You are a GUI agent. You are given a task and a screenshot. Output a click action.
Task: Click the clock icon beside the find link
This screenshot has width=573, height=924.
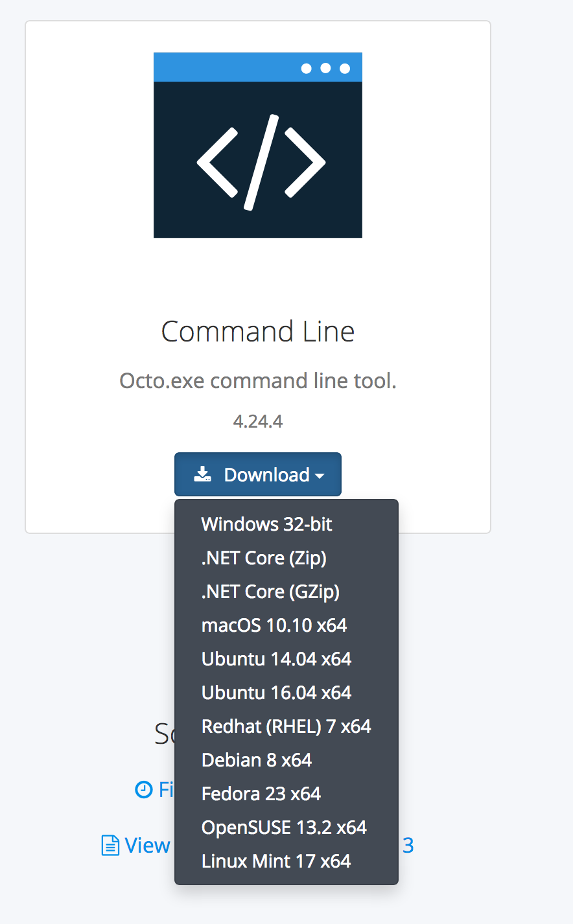click(143, 789)
